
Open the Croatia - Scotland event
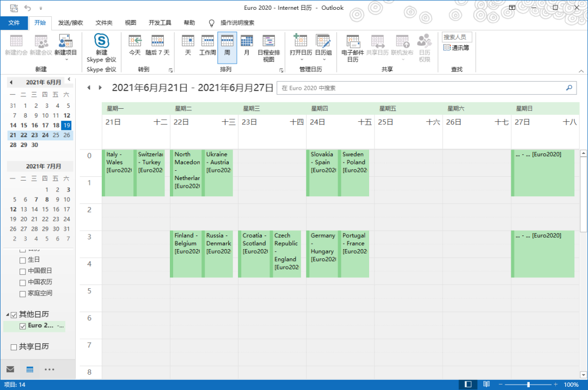pyautogui.click(x=254, y=254)
